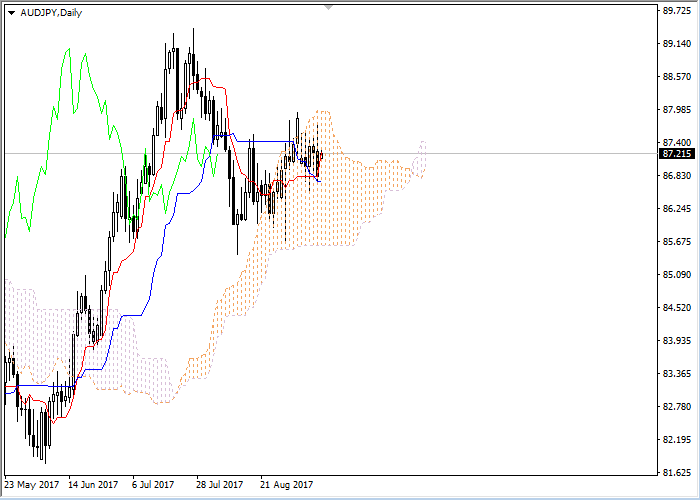Click the 86.245 price scale label
This screenshot has height=500, width=700.
(677, 208)
